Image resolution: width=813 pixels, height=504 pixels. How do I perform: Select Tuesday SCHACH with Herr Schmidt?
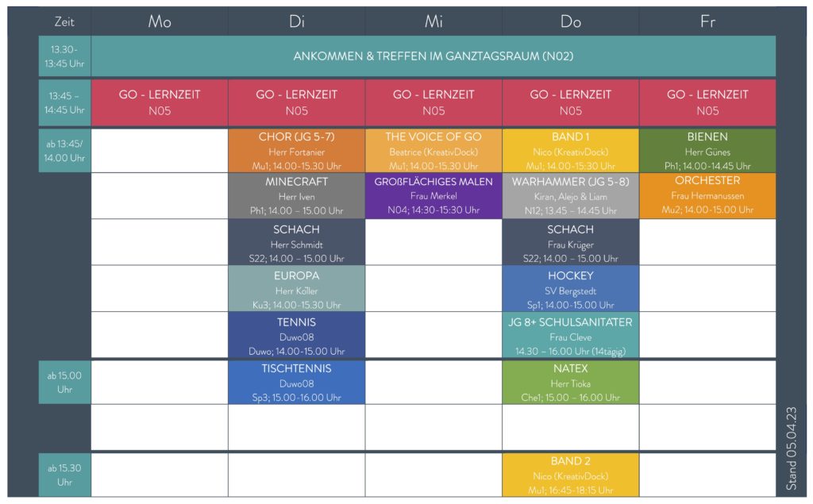pos(297,242)
